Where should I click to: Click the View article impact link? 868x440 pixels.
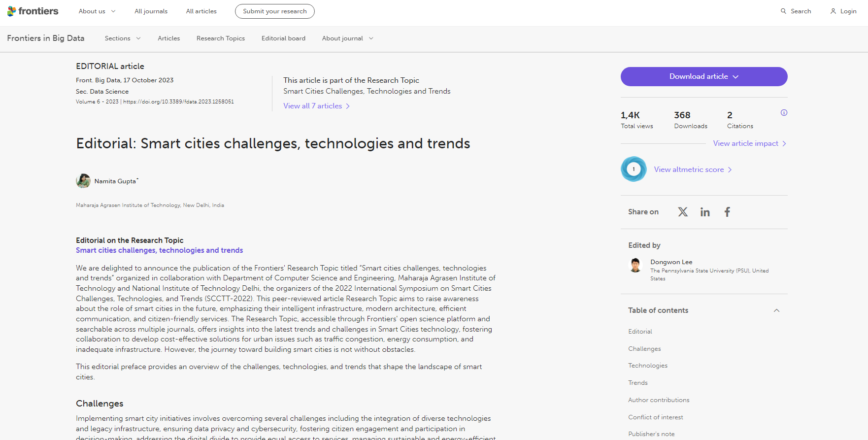[749, 143]
